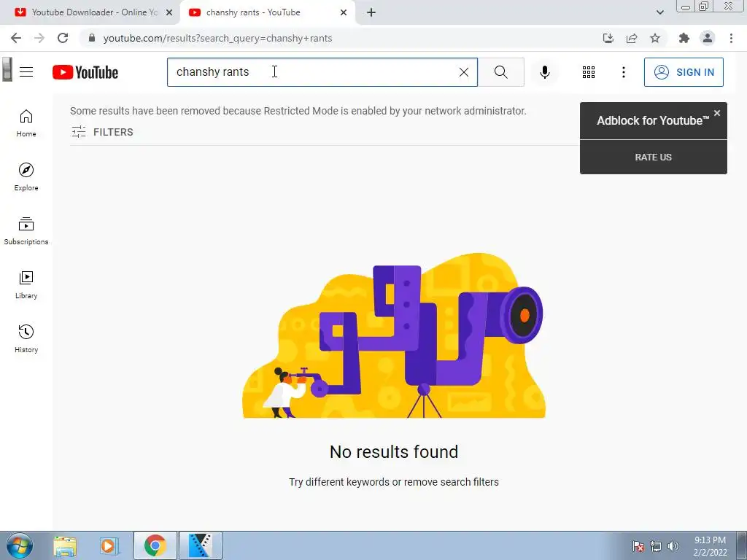Open Subscriptions in the sidebar

click(x=26, y=231)
